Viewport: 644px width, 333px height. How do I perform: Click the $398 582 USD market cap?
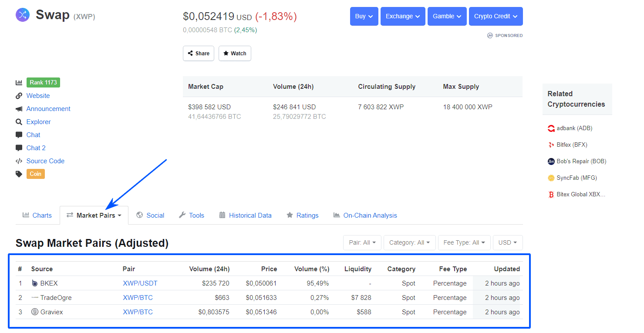209,107
